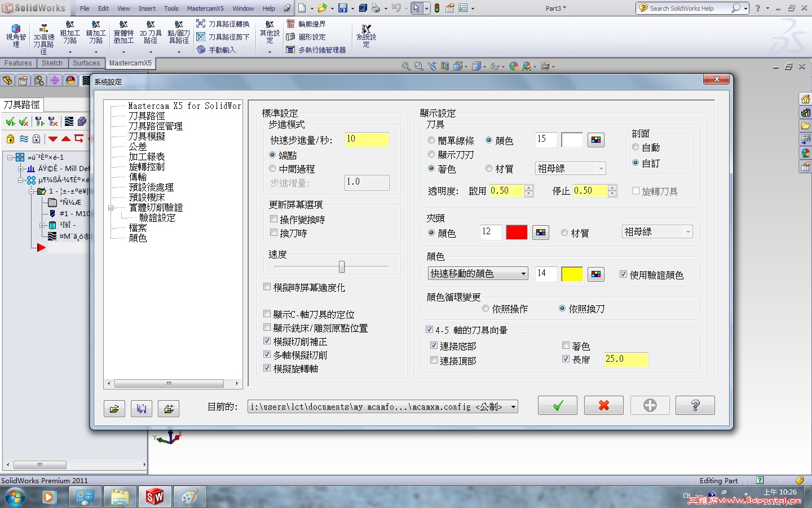This screenshot has height=508, width=812.
Task: Increase the 啟用 transparency spinner value
Action: point(528,187)
